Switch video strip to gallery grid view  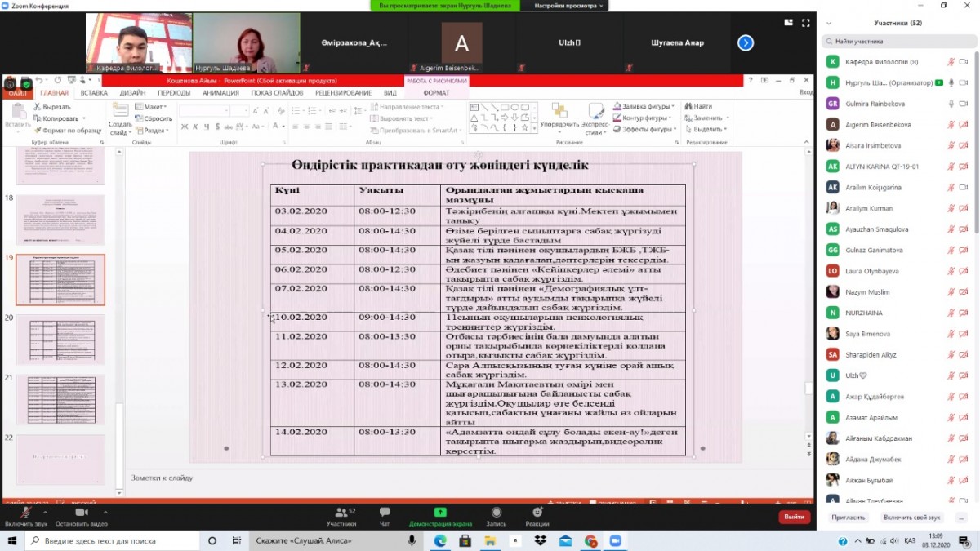coord(789,23)
